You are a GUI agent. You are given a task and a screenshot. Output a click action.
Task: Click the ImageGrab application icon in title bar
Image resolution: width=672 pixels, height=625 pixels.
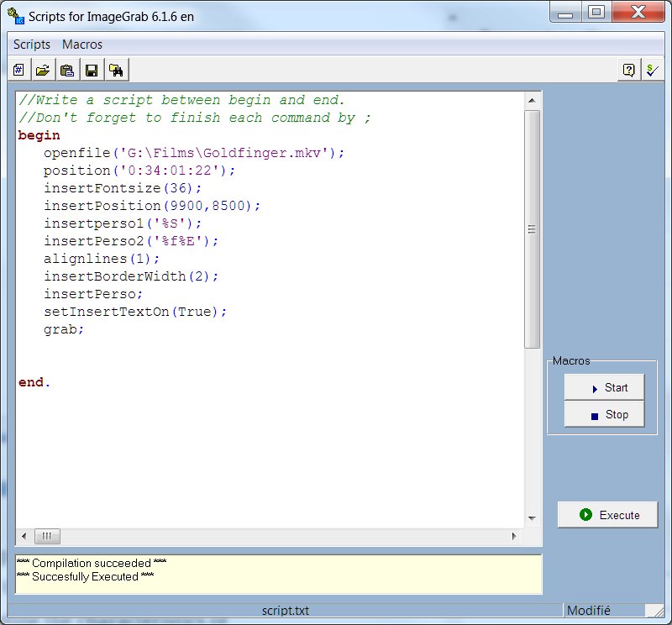[16, 16]
